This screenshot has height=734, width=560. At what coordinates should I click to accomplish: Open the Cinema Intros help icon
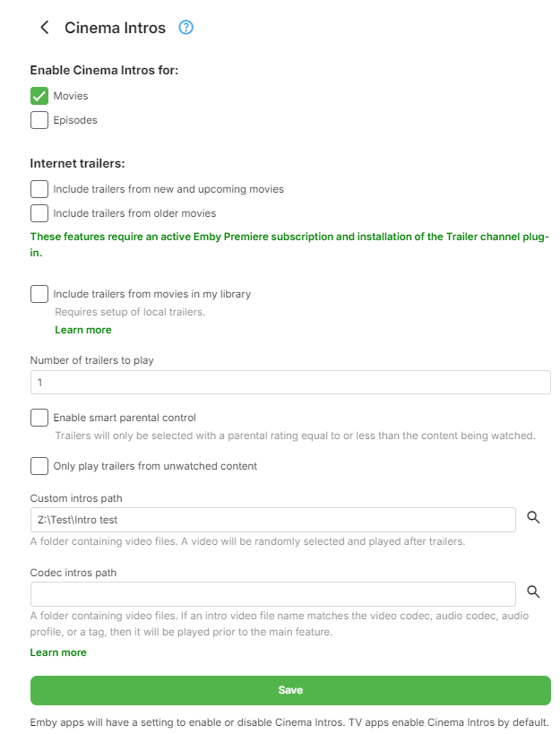click(186, 28)
